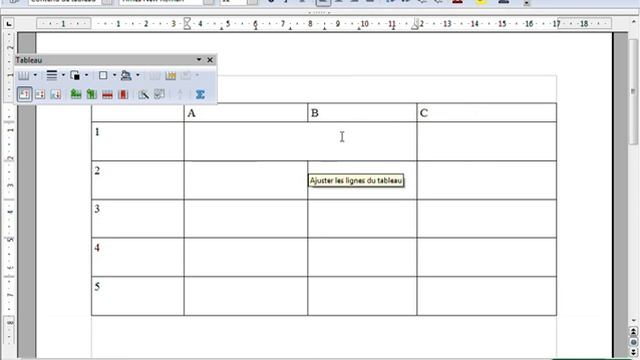
Task: Click the AutoFormat table icon
Action: click(143, 95)
